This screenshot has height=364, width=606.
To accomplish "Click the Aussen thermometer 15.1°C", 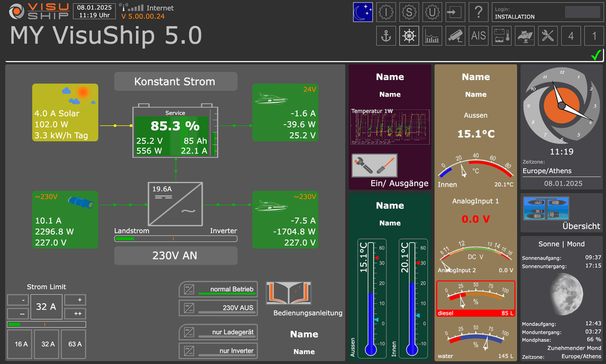I will tap(370, 298).
